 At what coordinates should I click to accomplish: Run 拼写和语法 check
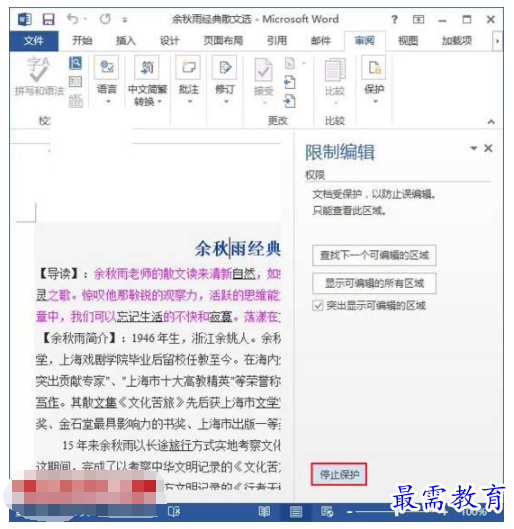point(39,76)
